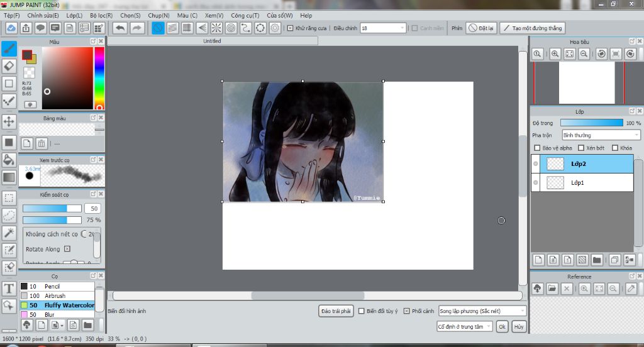Screen dimensions: 644x347
Task: Open Tệp(F) menu
Action: pos(11,15)
